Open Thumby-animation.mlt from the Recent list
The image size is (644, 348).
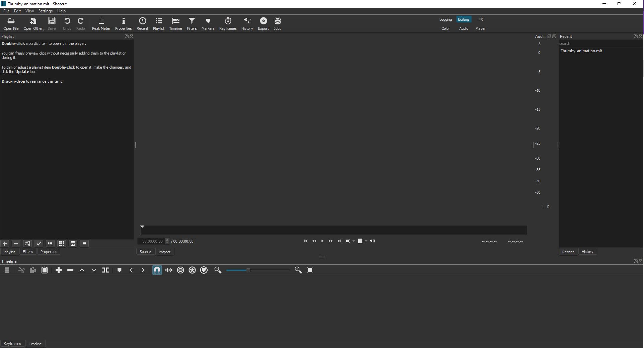[581, 51]
